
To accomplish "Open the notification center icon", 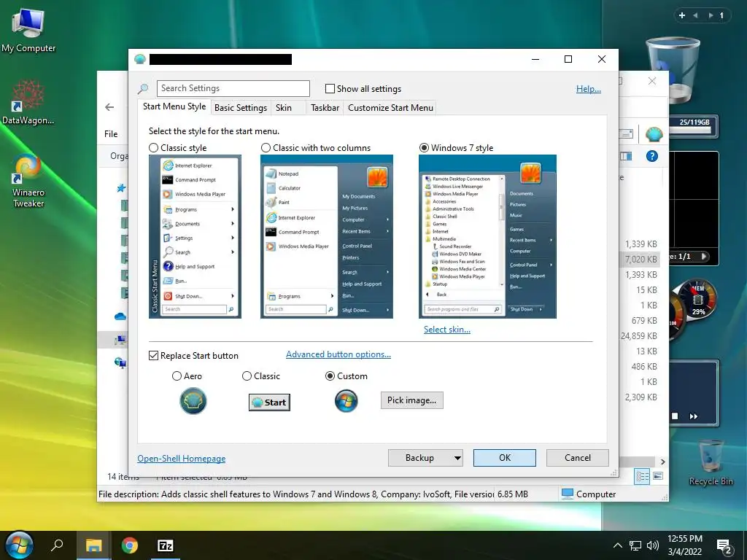I will point(724,547).
